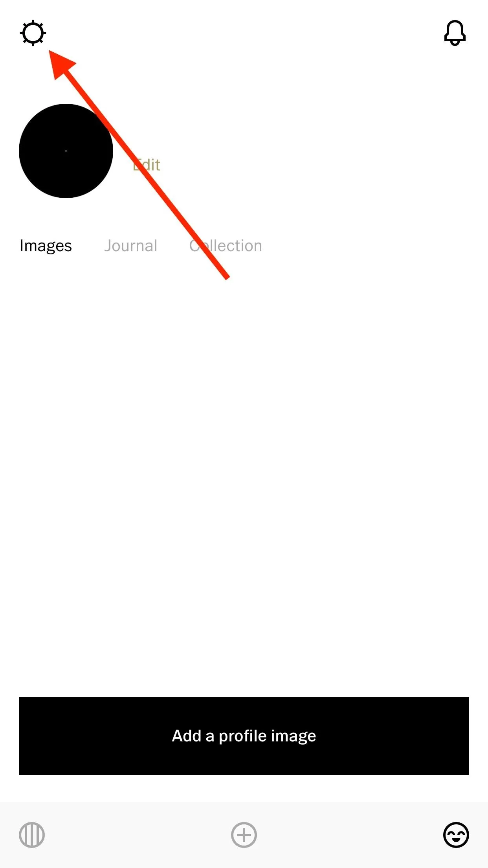Open the Collection tab

coord(226,246)
